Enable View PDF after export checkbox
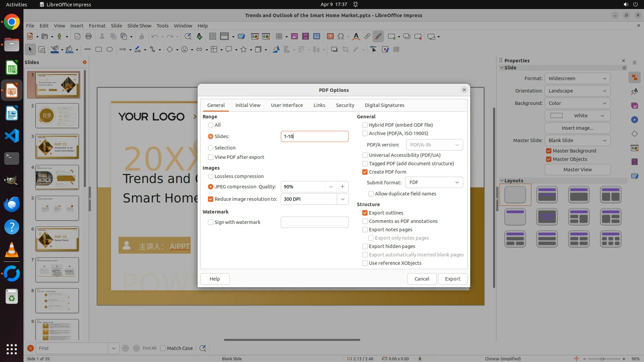The height and width of the screenshot is (362, 644). click(x=211, y=157)
